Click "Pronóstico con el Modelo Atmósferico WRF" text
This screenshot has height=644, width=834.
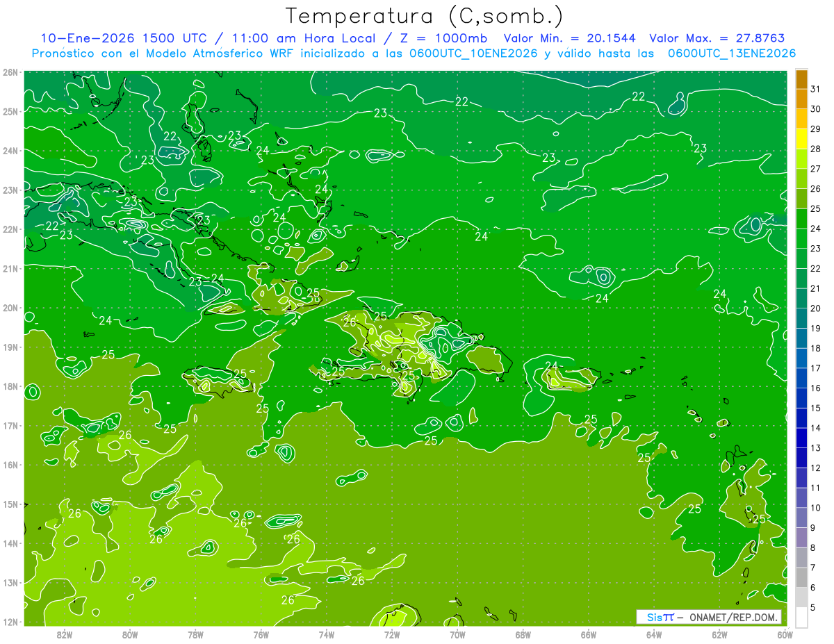pyautogui.click(x=163, y=53)
